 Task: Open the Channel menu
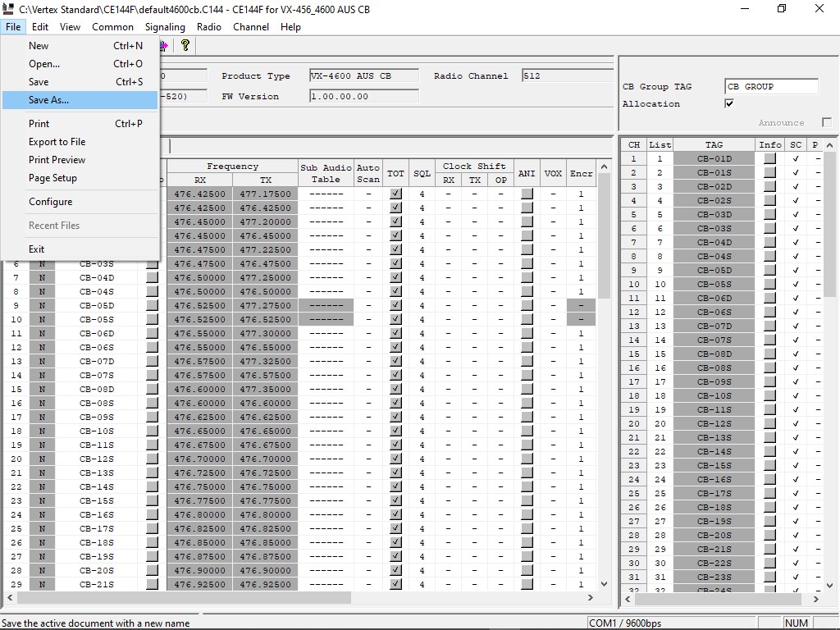[x=251, y=27]
